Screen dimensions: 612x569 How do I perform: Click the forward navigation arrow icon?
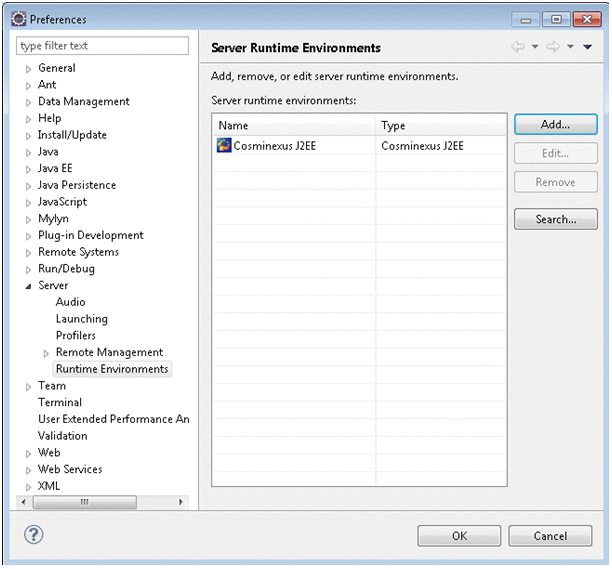pos(553,47)
